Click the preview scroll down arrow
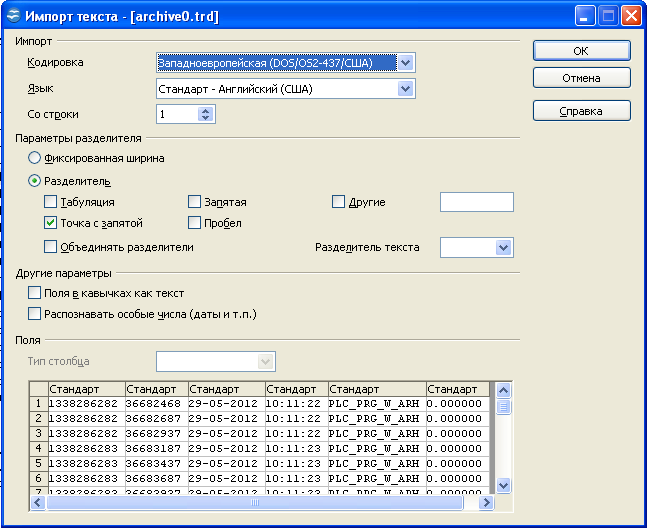 tap(503, 485)
